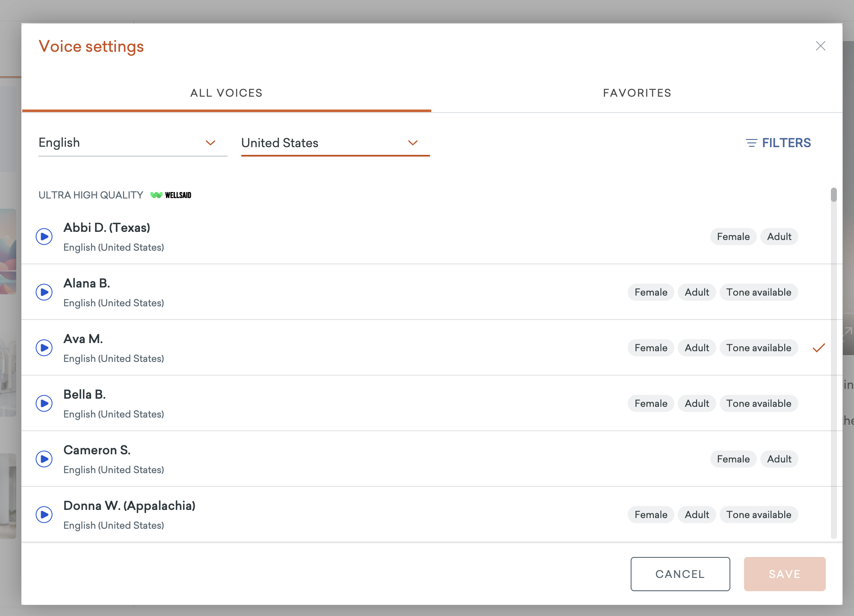This screenshot has height=616, width=854.
Task: Play the Cameron S. voice sample
Action: 44,459
